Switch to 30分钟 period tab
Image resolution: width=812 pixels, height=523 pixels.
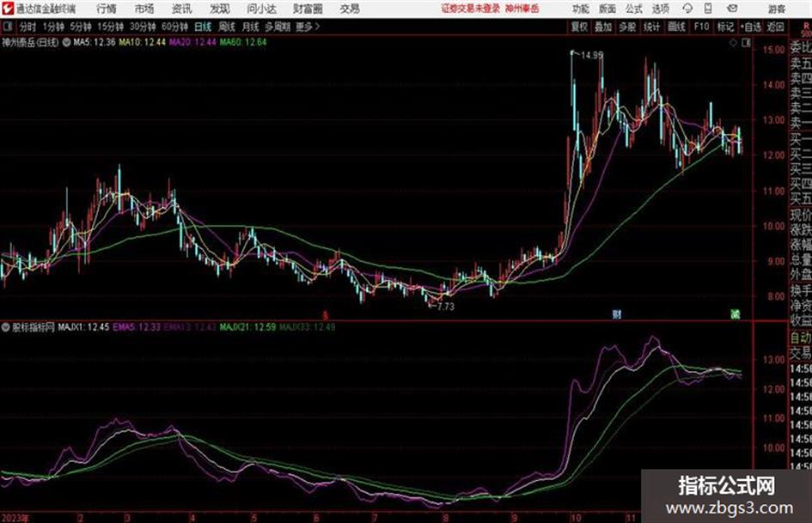tap(143, 27)
